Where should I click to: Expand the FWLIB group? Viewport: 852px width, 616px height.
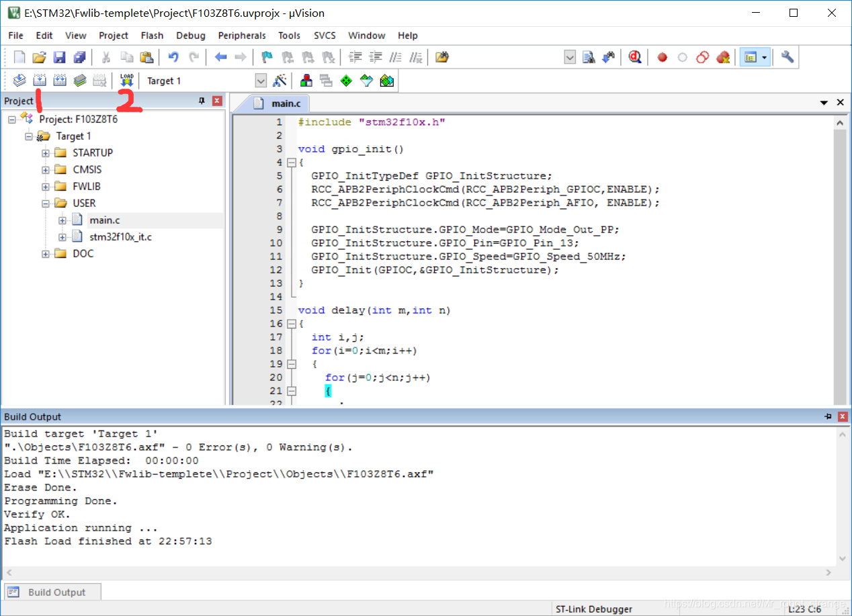45,186
